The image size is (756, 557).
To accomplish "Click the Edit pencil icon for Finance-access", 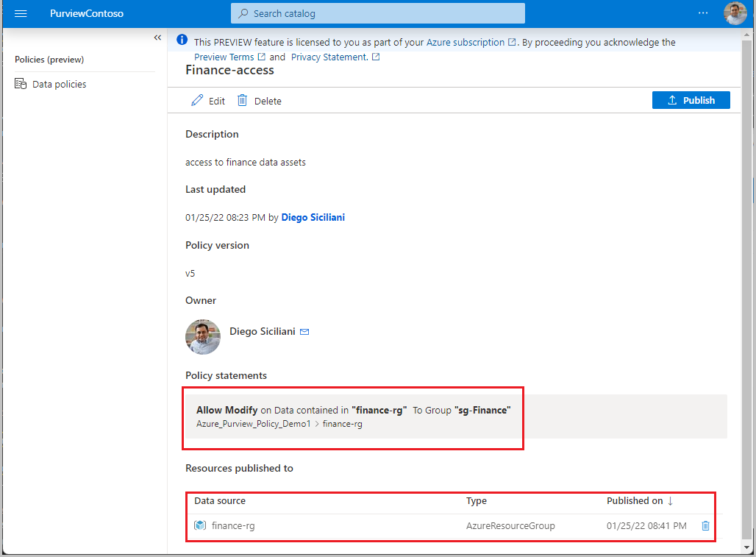I will (197, 100).
